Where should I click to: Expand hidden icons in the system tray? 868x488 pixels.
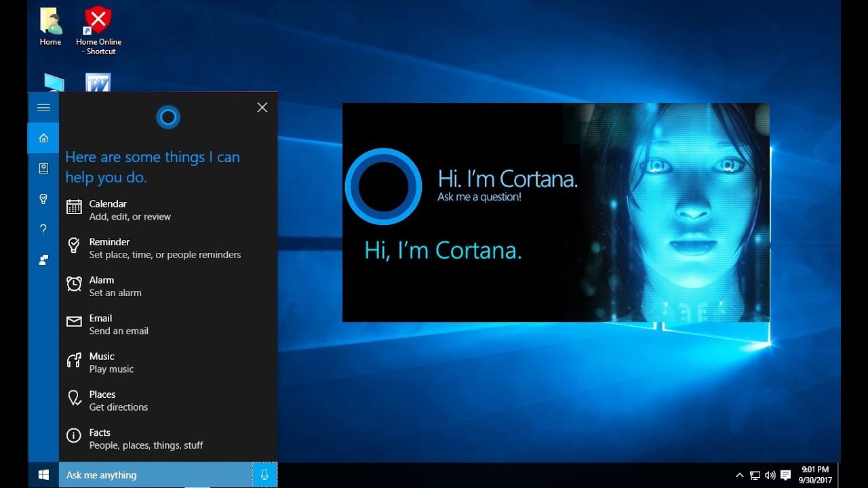(x=740, y=474)
